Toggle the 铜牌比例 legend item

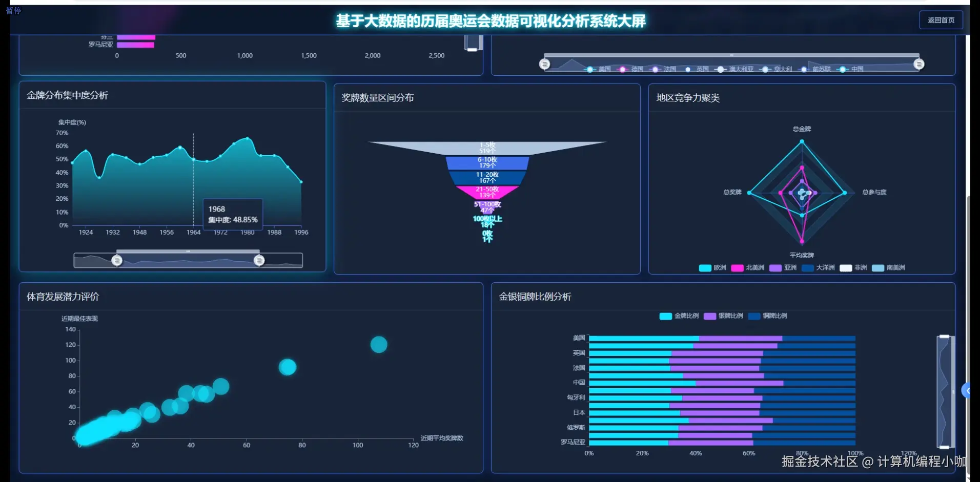(x=767, y=316)
